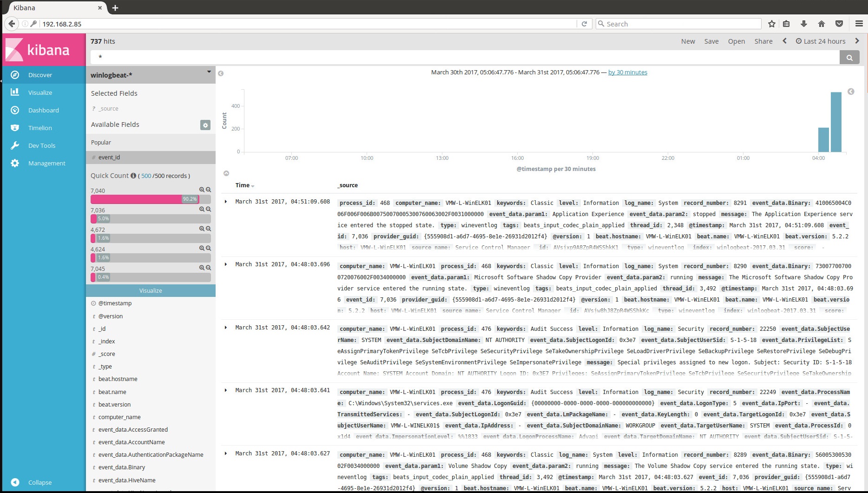Expand the 04:51:09.608 document row
Image resolution: width=868 pixels, height=493 pixels.
pos(226,202)
